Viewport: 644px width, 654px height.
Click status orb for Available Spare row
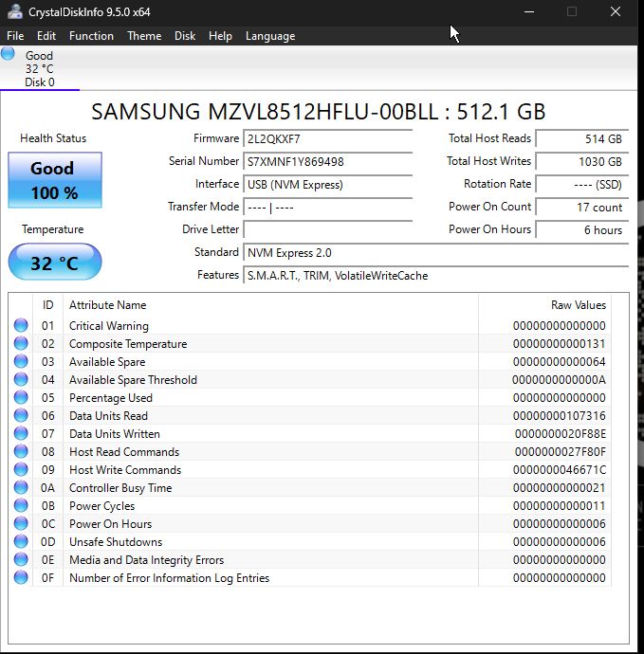[21, 361]
